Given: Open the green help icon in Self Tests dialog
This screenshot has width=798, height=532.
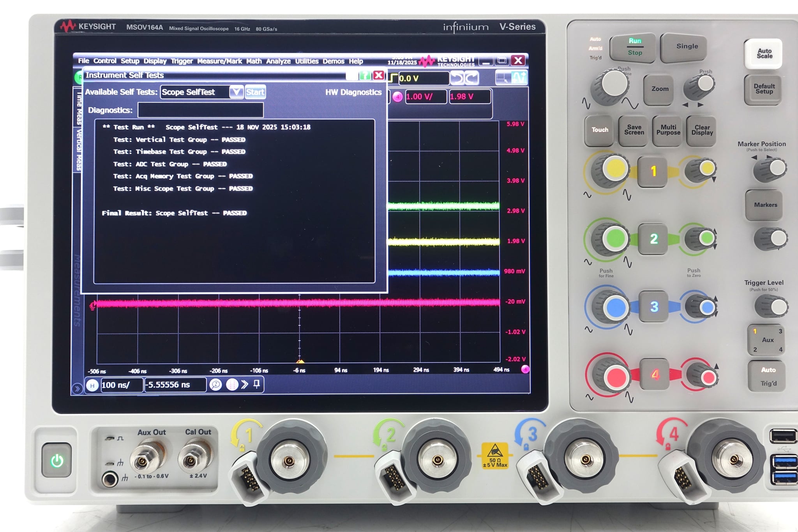Looking at the screenshot, I should [x=365, y=75].
